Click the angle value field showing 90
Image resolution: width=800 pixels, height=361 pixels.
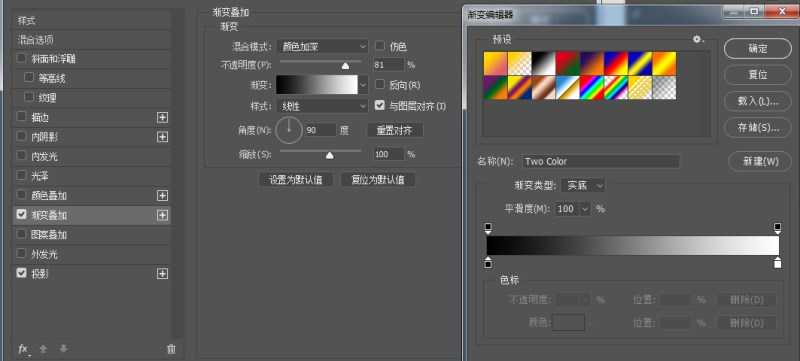click(x=321, y=130)
